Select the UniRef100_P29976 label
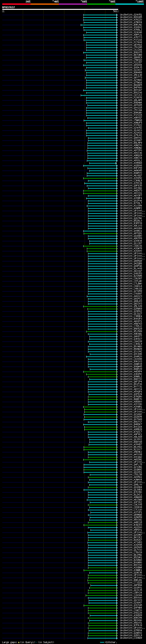Image resolution: width=146 pixels, height=644 pixels. pos(131,98)
